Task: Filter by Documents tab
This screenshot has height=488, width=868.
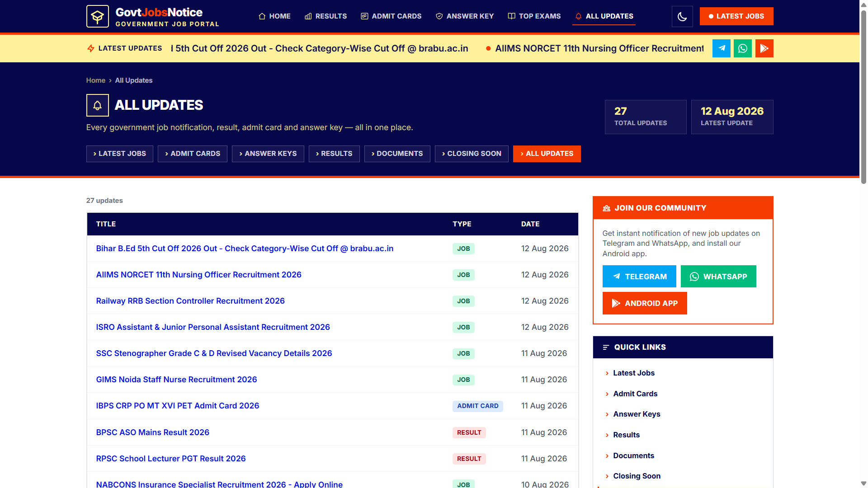Action: click(397, 154)
